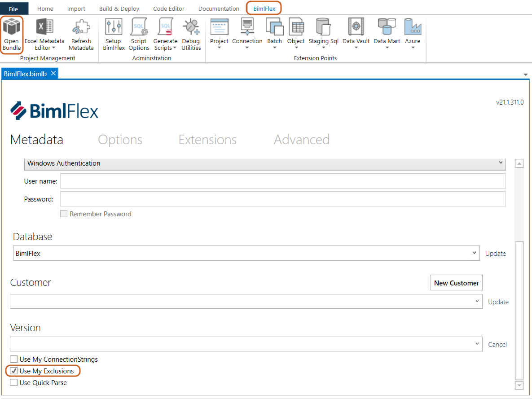Select the Metadata section heading
The image size is (532, 399).
pyautogui.click(x=37, y=140)
